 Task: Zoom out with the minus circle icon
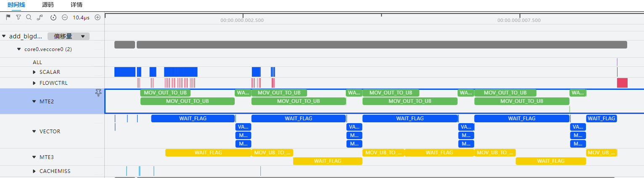(65, 17)
